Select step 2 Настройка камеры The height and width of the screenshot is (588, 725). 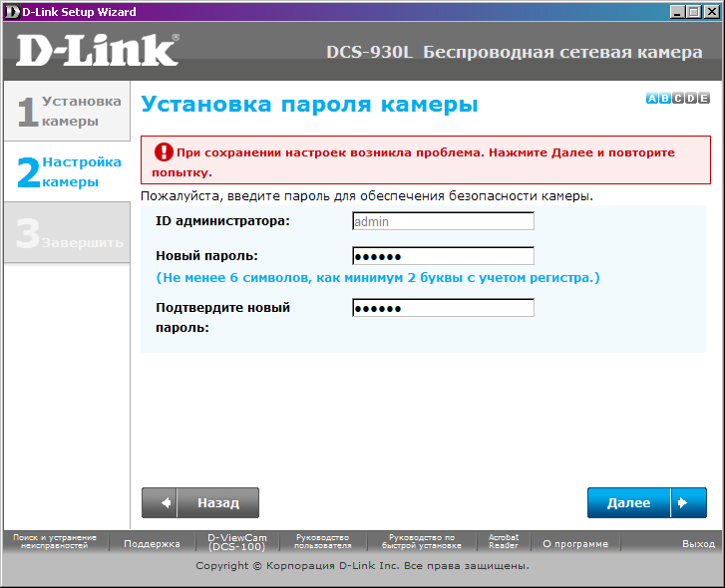[x=67, y=171]
